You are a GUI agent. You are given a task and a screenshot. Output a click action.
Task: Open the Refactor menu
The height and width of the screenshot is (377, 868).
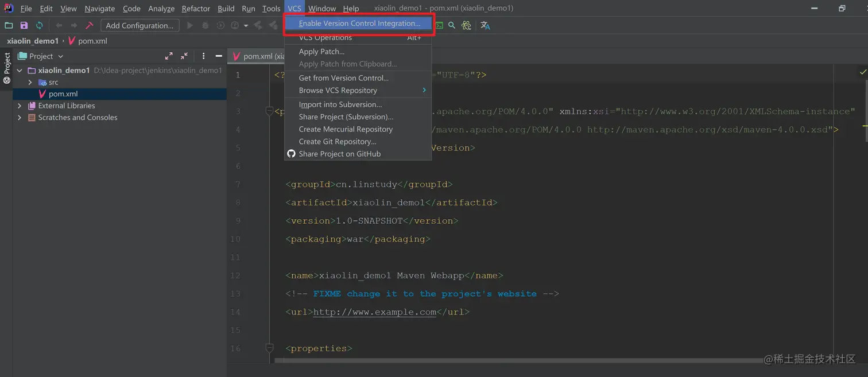point(196,9)
